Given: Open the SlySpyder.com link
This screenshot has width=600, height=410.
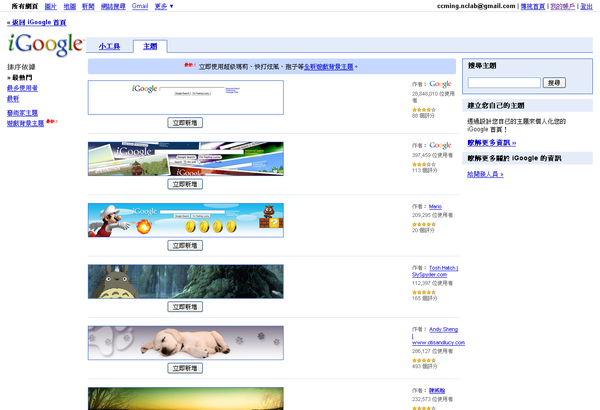Looking at the screenshot, I should (x=429, y=275).
